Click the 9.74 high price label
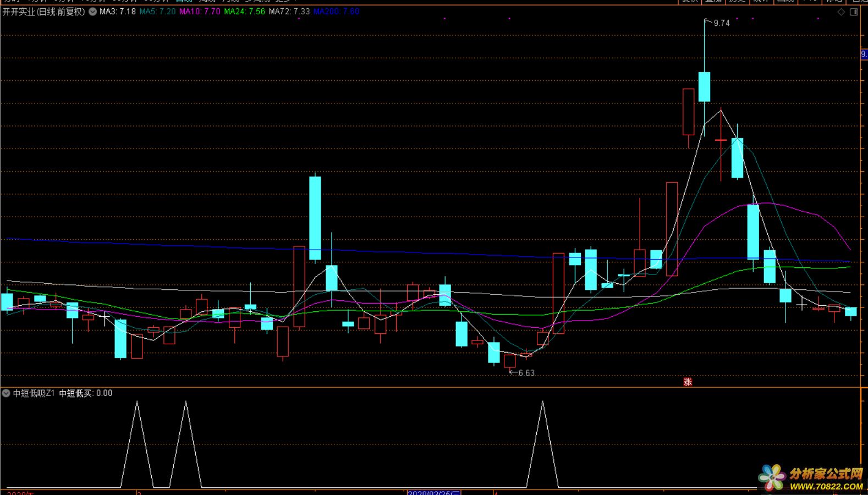Screen dimensions: 868x495 tap(721, 23)
